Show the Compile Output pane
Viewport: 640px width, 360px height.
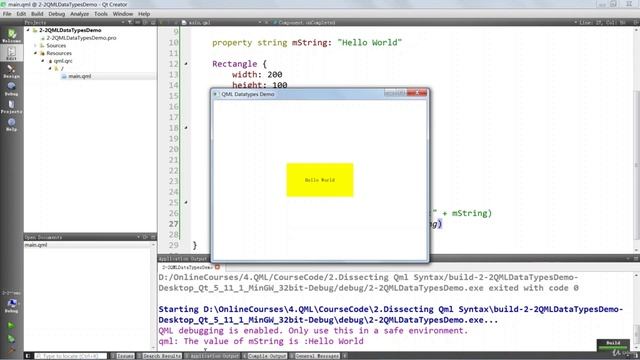265,356
